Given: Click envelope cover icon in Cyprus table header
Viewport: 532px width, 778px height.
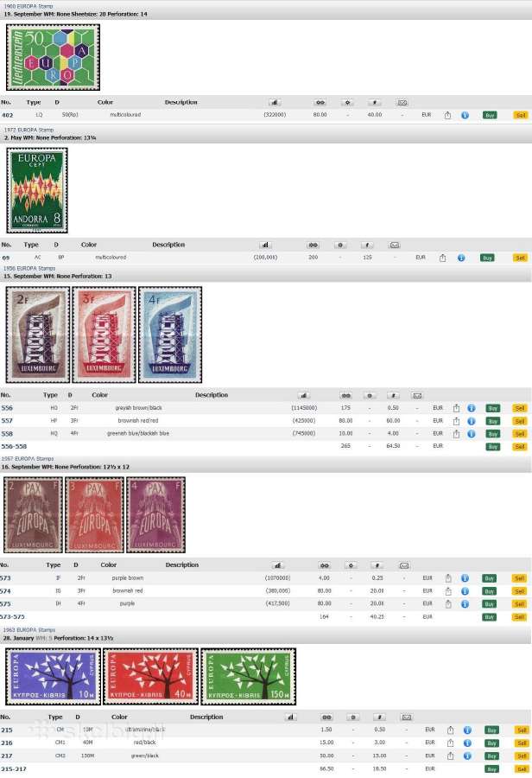Looking at the screenshot, I should coord(406,717).
